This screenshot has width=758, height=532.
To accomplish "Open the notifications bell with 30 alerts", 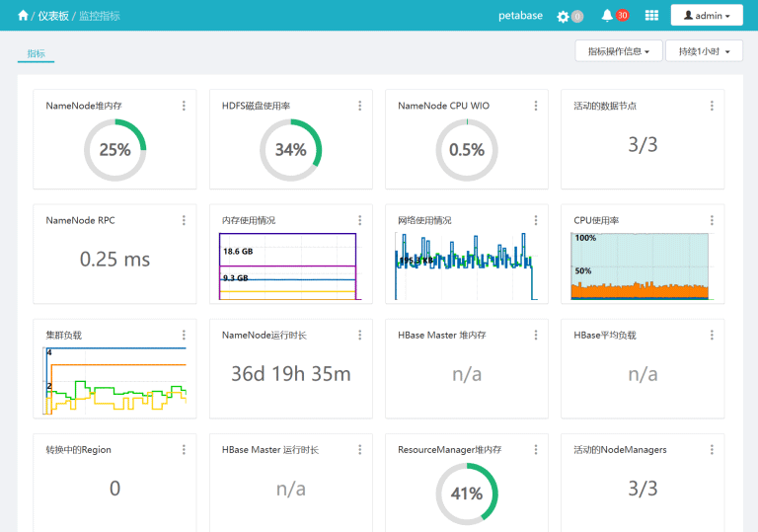I will [x=607, y=16].
